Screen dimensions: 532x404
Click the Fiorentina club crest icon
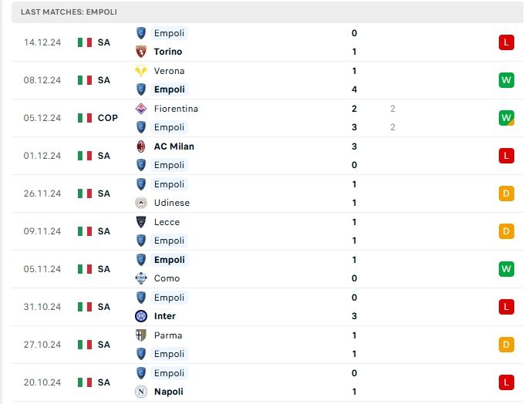point(141,109)
